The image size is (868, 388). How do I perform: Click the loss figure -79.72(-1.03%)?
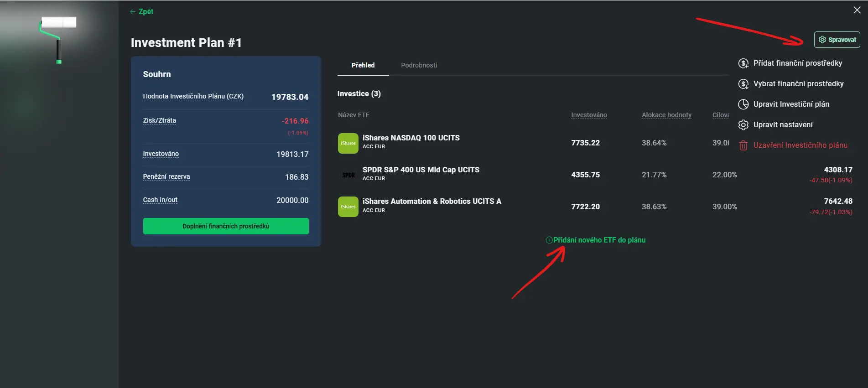point(831,212)
